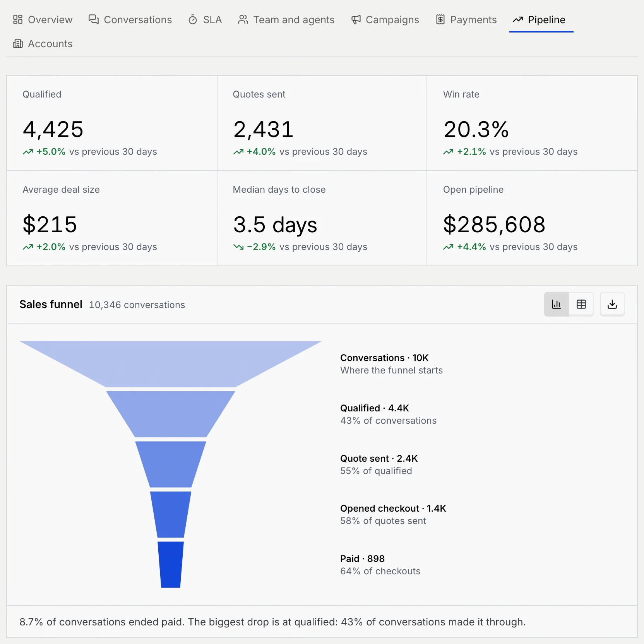Click the Win rate value 20.3%

(x=476, y=129)
